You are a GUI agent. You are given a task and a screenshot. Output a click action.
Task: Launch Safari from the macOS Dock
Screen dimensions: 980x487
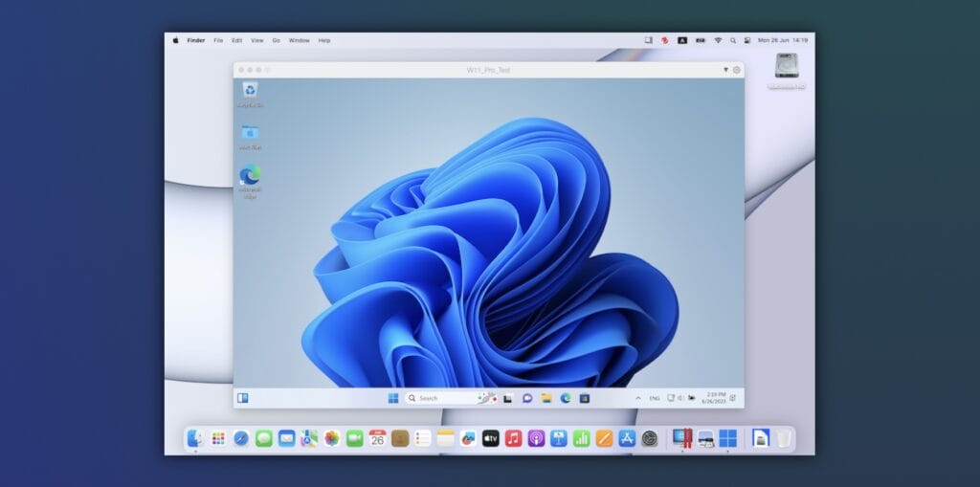click(x=241, y=438)
